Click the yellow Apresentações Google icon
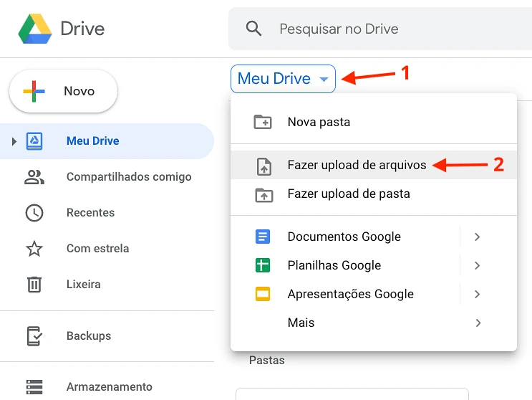Image resolution: width=532 pixels, height=400 pixels. 263,294
